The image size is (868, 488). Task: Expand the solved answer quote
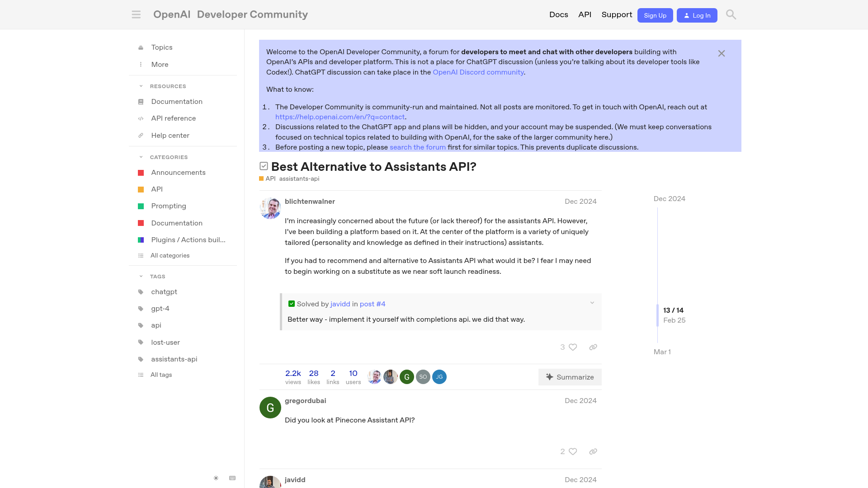coord(592,303)
